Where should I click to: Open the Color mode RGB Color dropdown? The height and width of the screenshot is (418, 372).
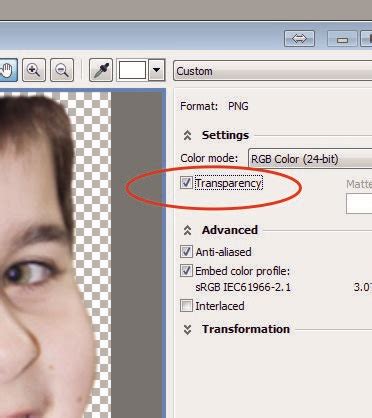point(310,159)
